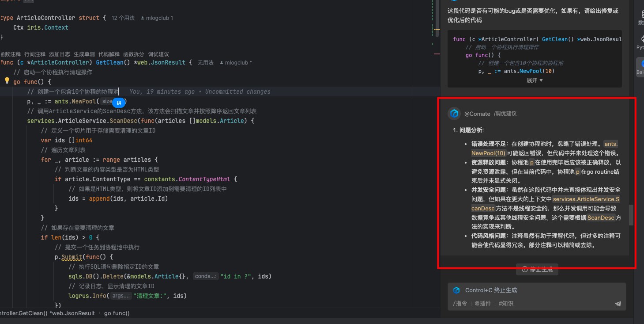Click 'if len(ids) > 0 {' line
Viewport: 644px width, 324px height.
70,237
